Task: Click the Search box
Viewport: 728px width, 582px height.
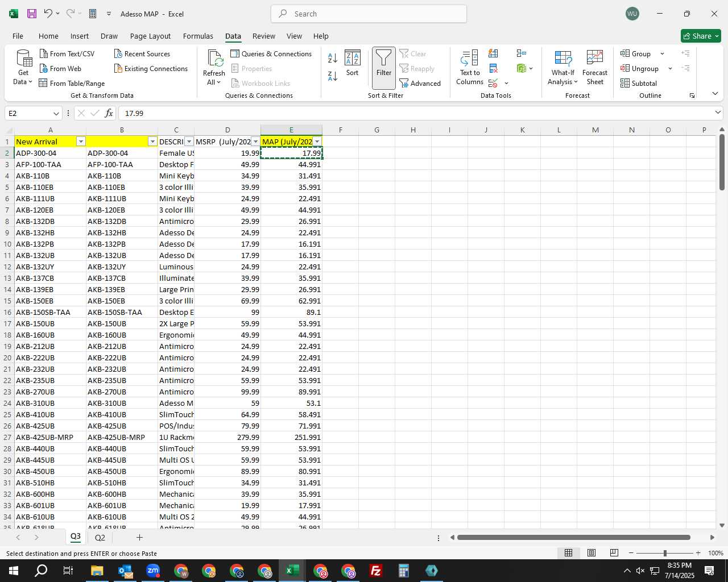Action: pyautogui.click(x=369, y=14)
